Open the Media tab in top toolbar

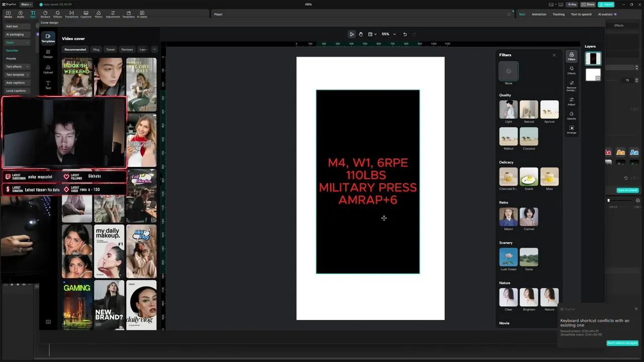click(8, 14)
